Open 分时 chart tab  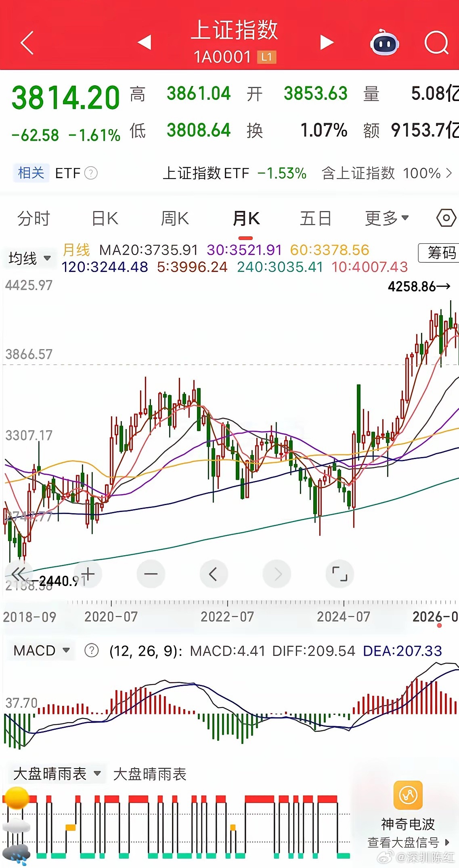pos(34,219)
